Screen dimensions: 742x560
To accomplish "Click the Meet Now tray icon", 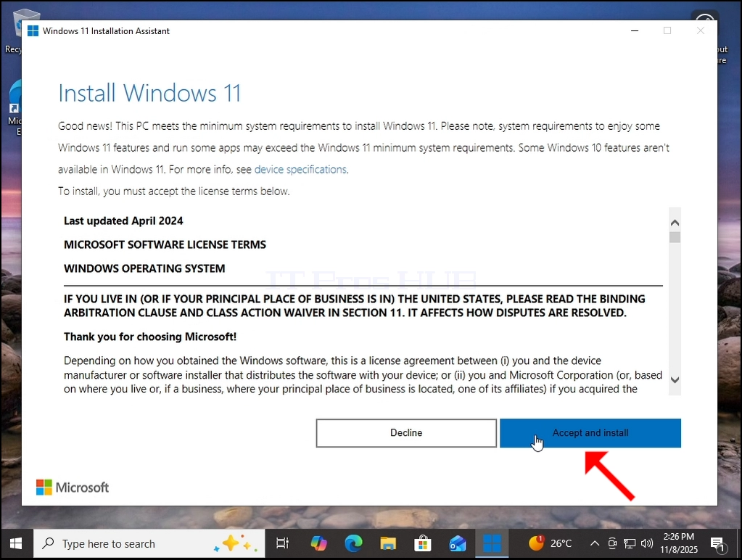I will click(x=612, y=543).
